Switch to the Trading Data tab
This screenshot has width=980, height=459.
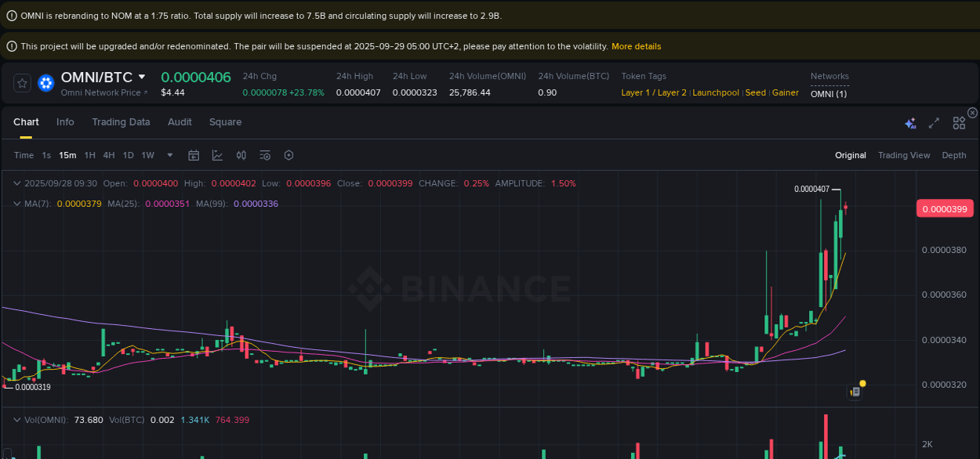click(121, 122)
